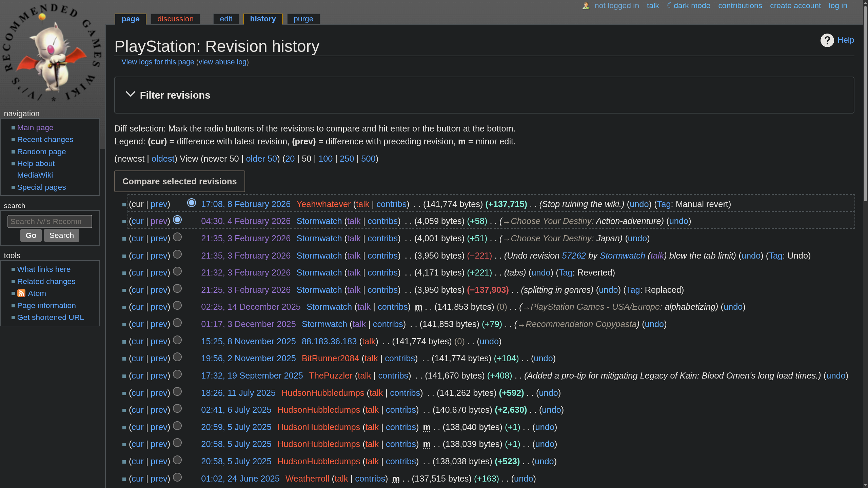Click the not-logged-in user avatar icon
The width and height of the screenshot is (868, 488).
point(586,6)
